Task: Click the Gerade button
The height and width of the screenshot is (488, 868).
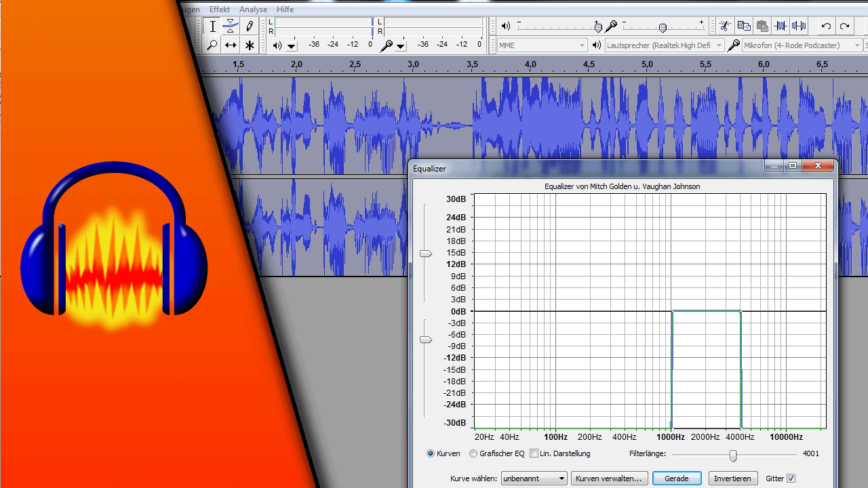Action: (677, 479)
